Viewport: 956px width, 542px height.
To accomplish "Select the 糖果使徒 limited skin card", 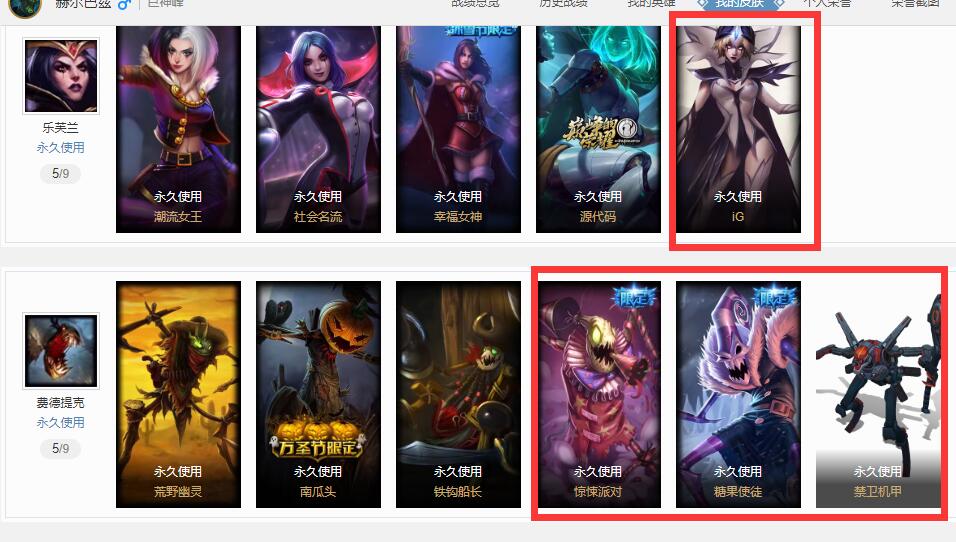I will coord(738,394).
